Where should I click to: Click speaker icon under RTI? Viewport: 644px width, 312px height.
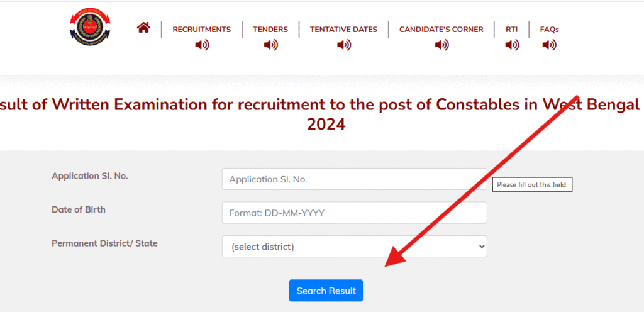(x=512, y=45)
